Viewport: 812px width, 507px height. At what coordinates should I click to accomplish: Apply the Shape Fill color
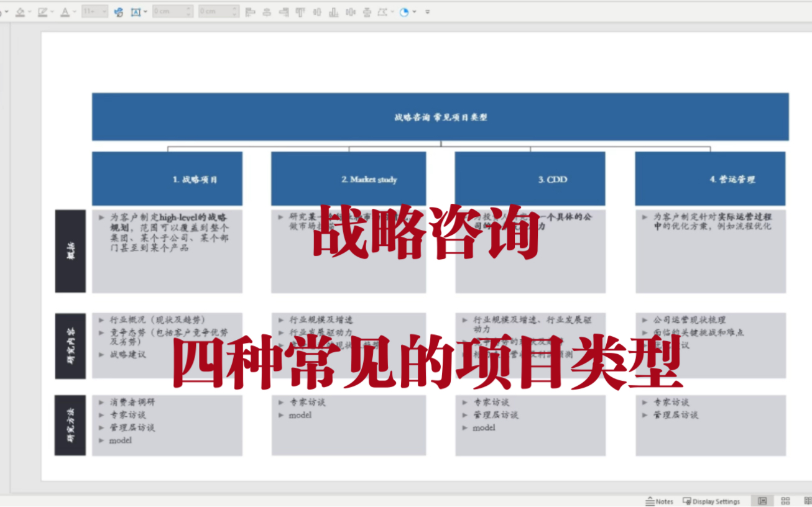click(x=20, y=12)
